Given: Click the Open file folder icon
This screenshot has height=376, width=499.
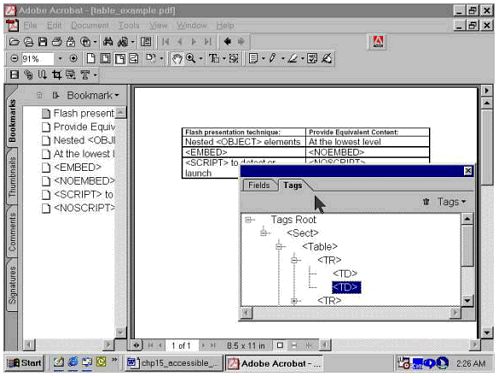Looking at the screenshot, I should point(14,42).
